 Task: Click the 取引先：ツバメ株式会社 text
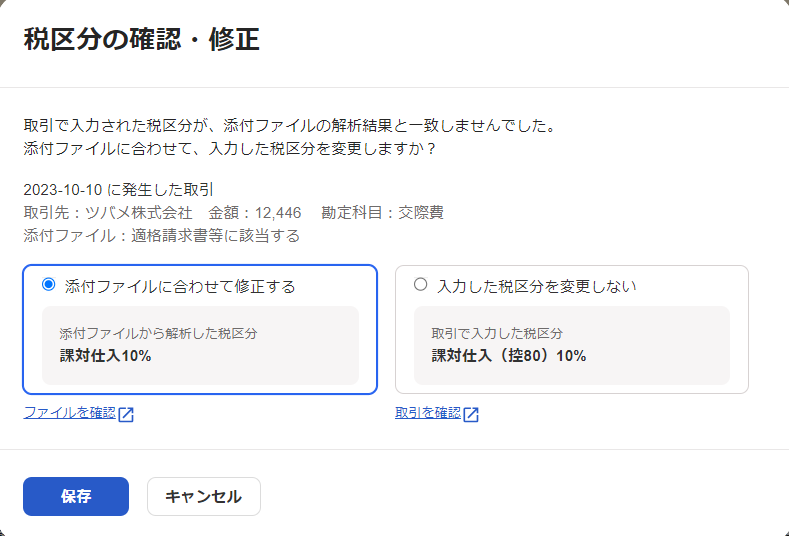(x=108, y=212)
